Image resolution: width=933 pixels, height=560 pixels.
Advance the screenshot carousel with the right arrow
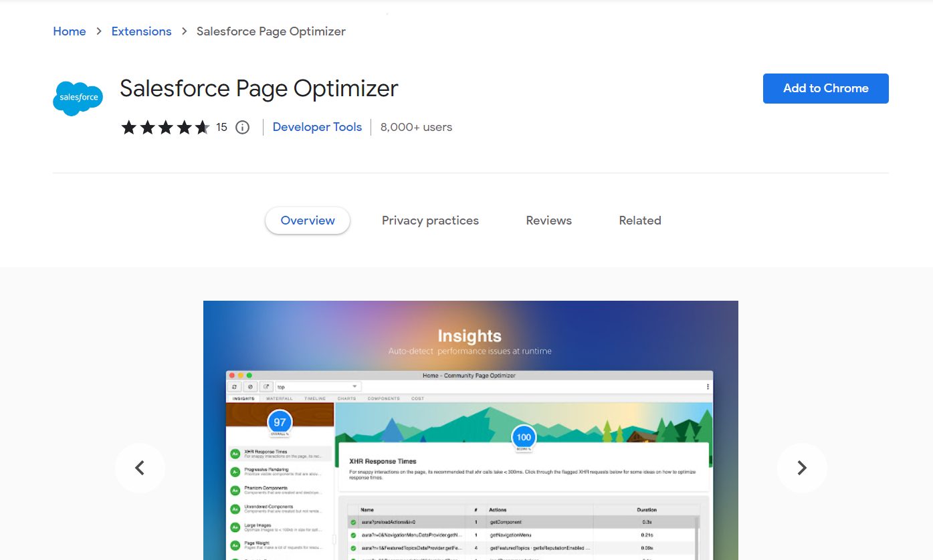tap(802, 468)
